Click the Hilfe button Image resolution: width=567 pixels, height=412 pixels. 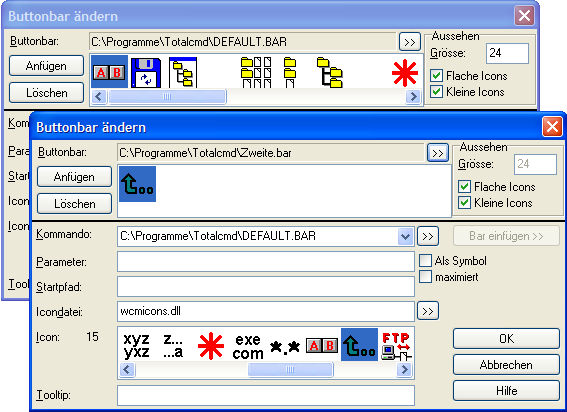pyautogui.click(x=506, y=391)
